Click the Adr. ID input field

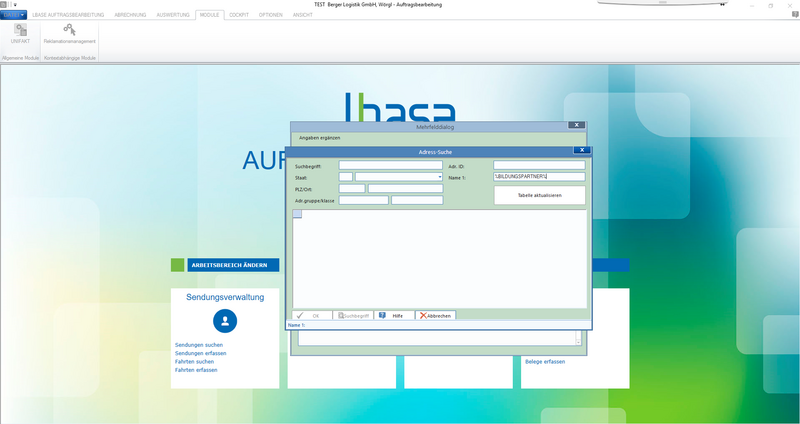[539, 165]
